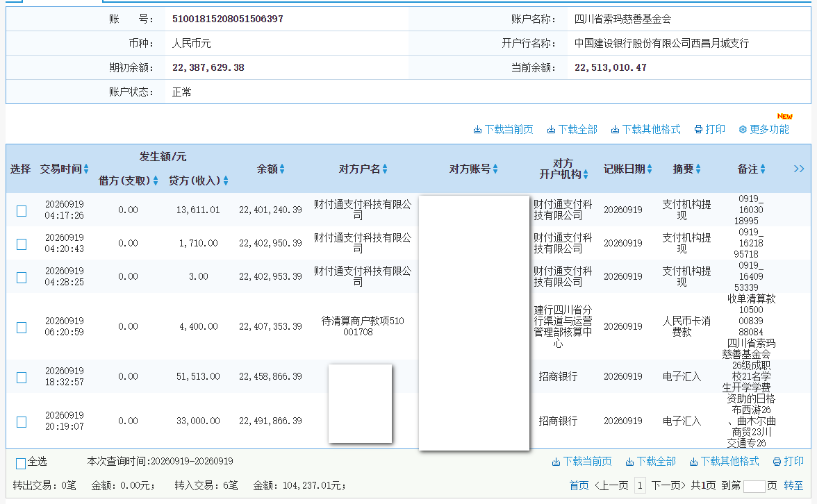Click the bottom 下载全部 link text
Screen dimensions: 817x504
coord(656,461)
